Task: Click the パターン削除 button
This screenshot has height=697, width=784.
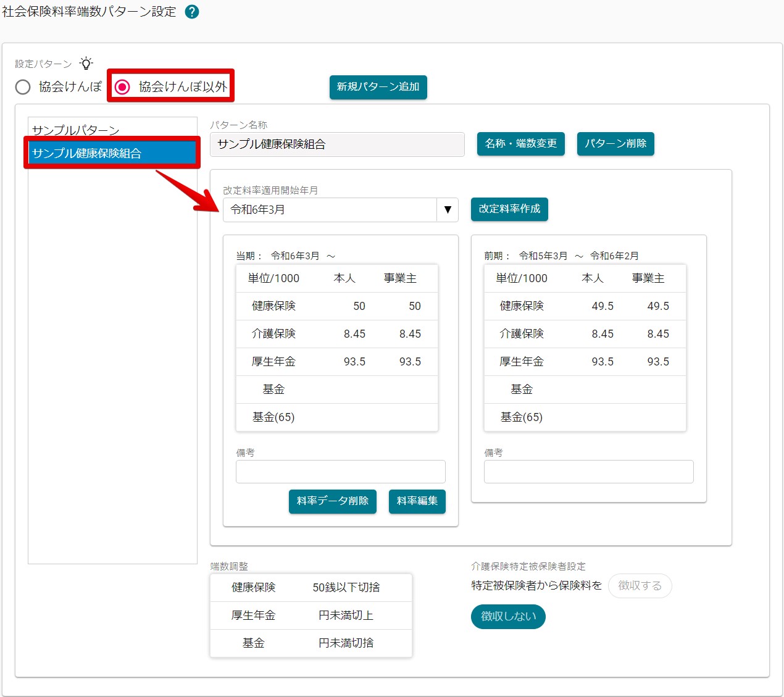Action: [615, 144]
